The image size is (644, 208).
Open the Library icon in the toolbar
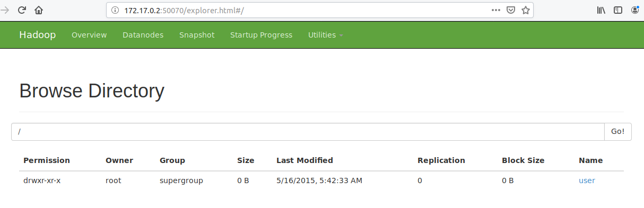[601, 10]
